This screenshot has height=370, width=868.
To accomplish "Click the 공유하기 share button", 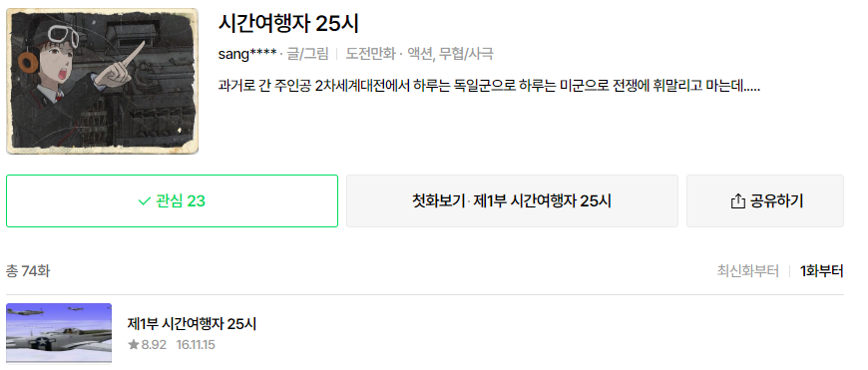I will tap(765, 200).
